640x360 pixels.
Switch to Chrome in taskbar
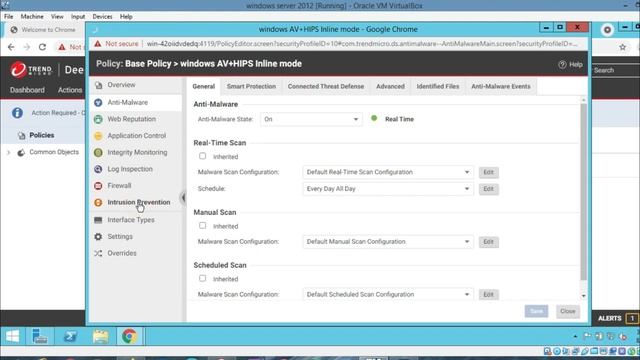(x=129, y=337)
